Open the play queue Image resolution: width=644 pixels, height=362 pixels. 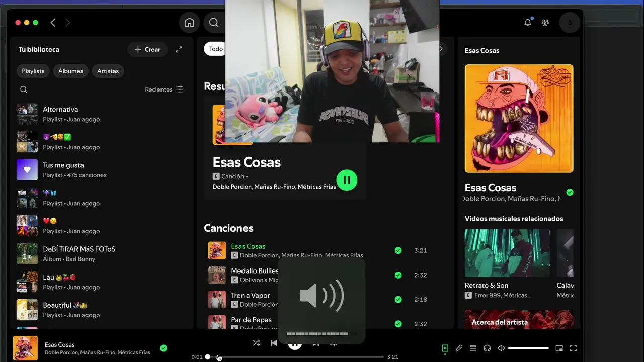(x=473, y=348)
